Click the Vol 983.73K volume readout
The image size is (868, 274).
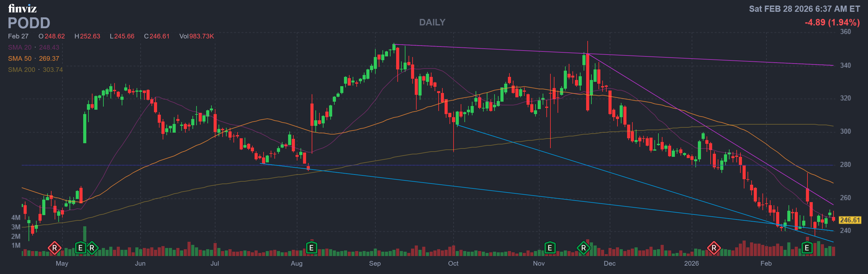pyautogui.click(x=197, y=36)
